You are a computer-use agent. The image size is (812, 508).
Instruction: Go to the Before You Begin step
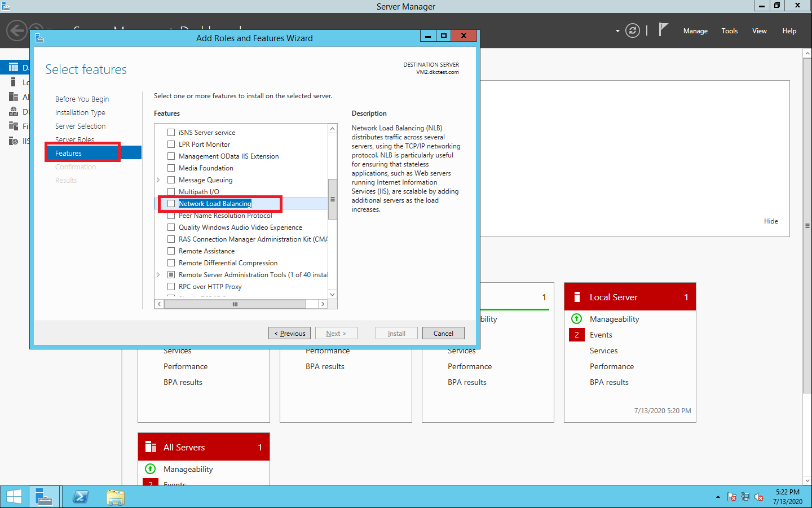tap(82, 99)
